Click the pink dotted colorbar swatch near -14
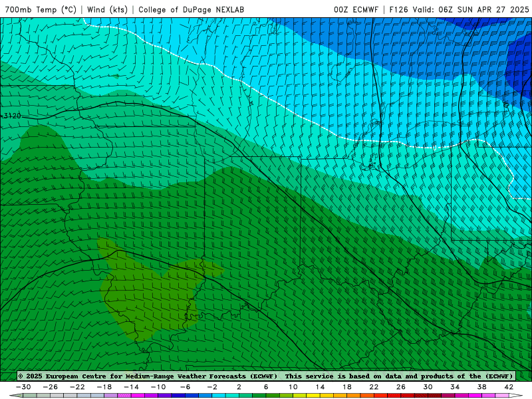Viewport: 532px width, 399px height. click(x=124, y=396)
